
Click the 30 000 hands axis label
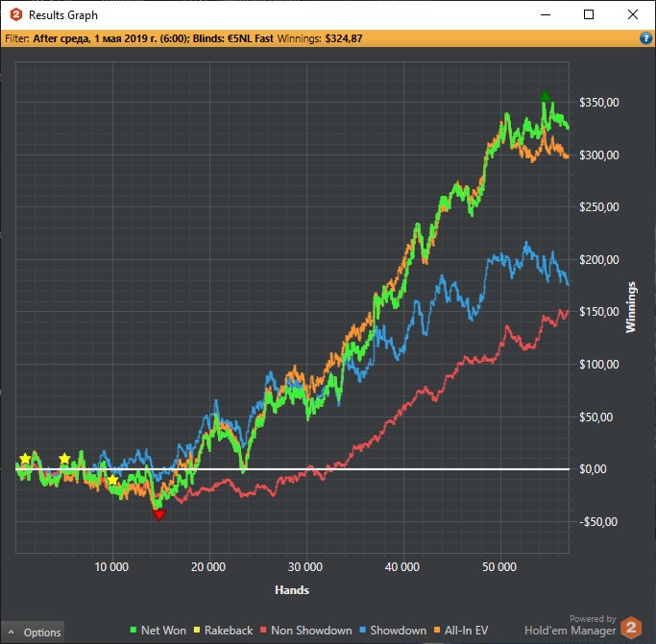click(305, 567)
